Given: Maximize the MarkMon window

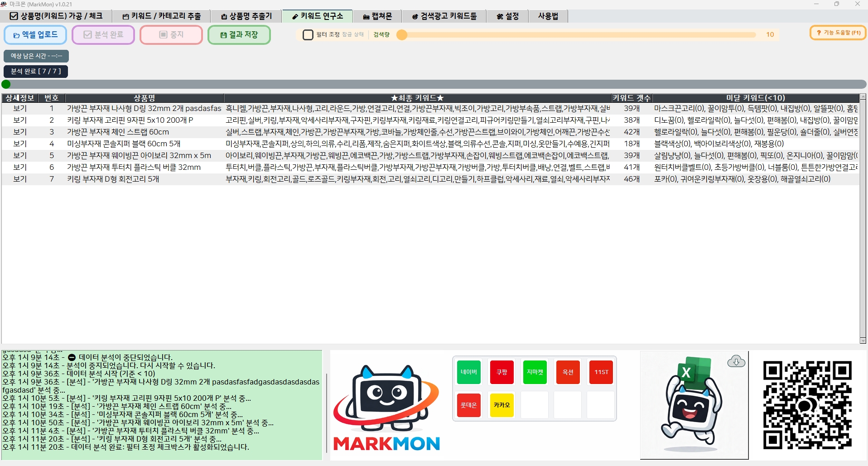Looking at the screenshot, I should click(x=836, y=4).
